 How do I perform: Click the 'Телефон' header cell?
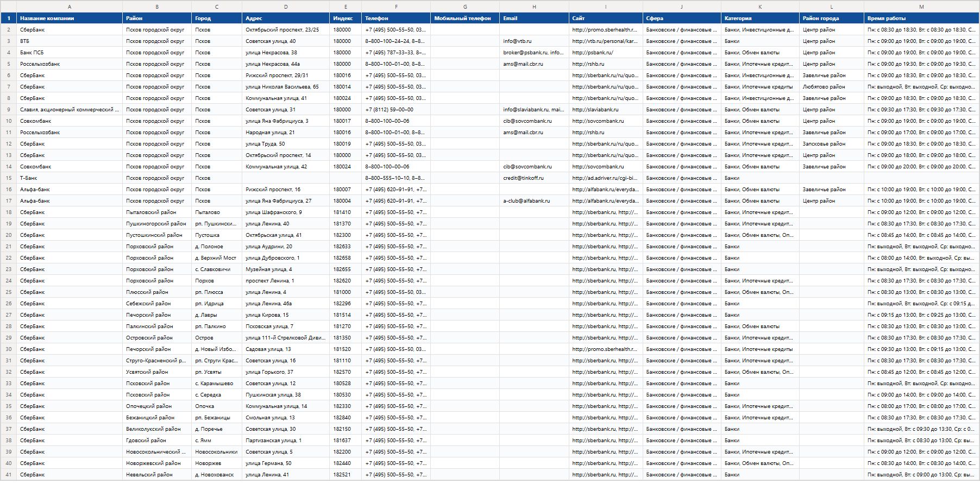click(396, 18)
